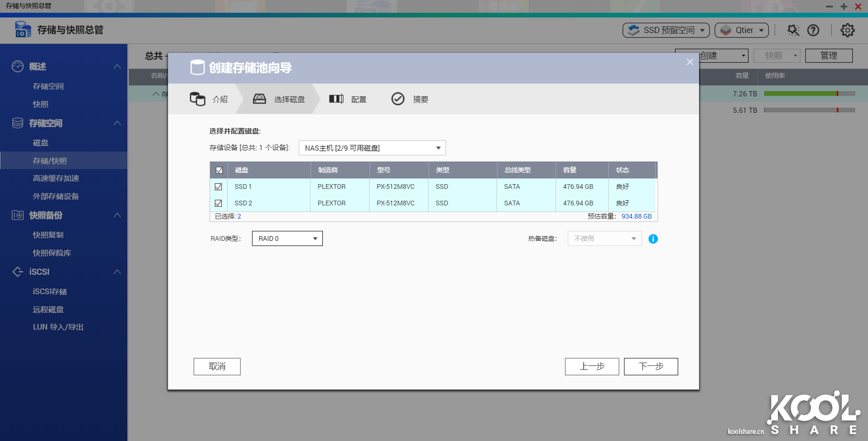
Task: Close the storage pool wizard dialog
Action: click(x=690, y=62)
